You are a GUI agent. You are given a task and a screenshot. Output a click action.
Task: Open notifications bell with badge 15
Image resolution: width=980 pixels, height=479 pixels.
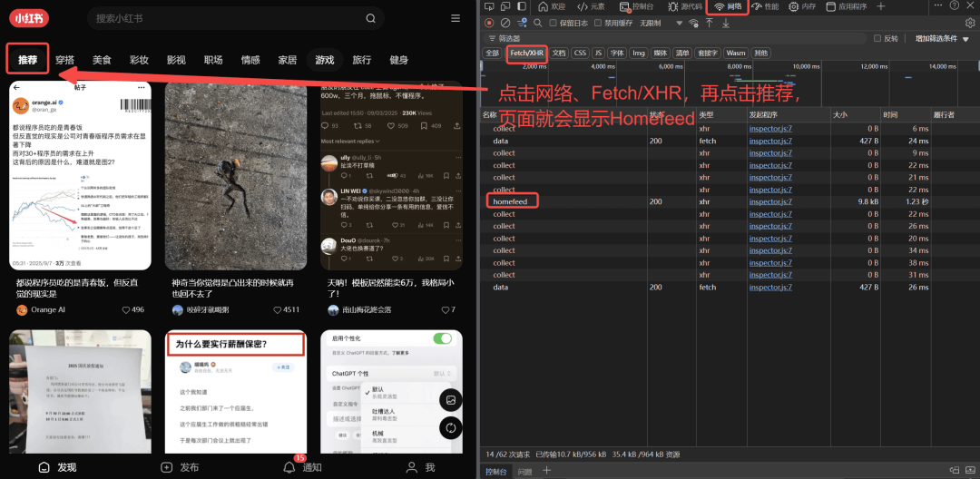(290, 467)
